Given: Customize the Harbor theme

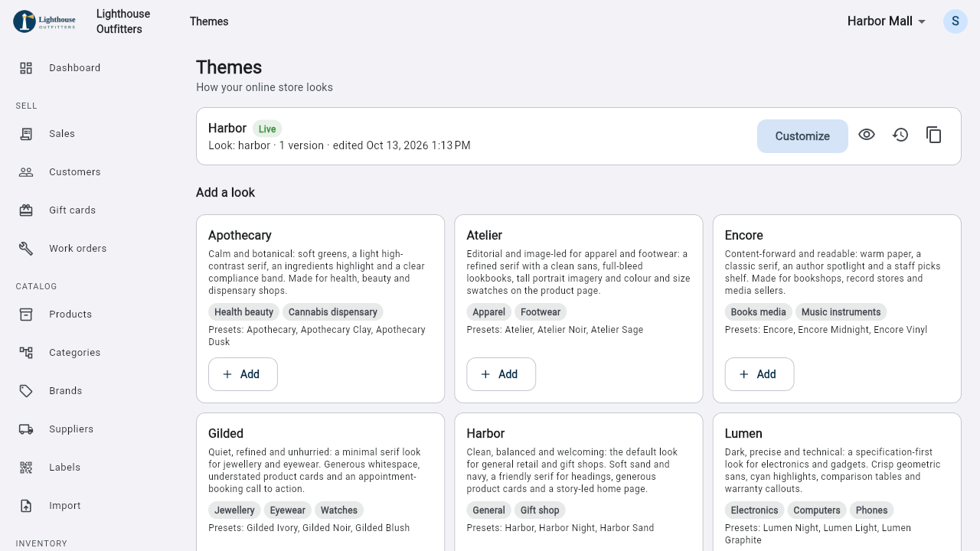Looking at the screenshot, I should [802, 136].
